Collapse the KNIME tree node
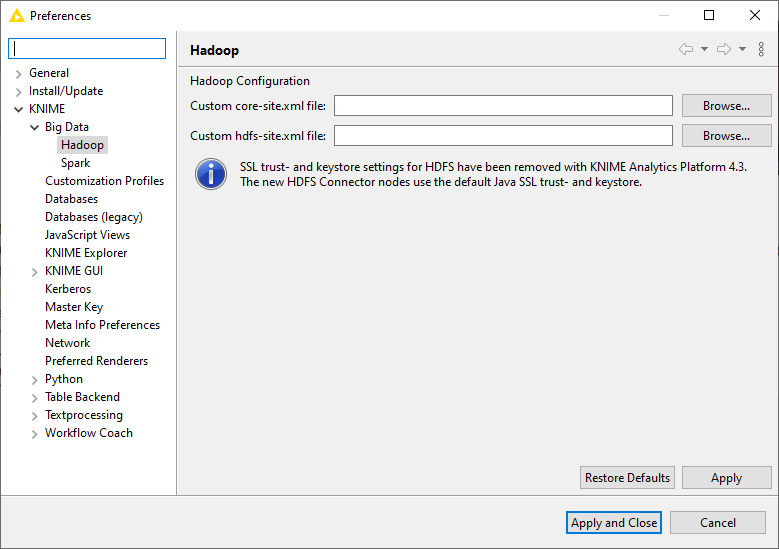Image resolution: width=779 pixels, height=549 pixels. click(x=19, y=109)
